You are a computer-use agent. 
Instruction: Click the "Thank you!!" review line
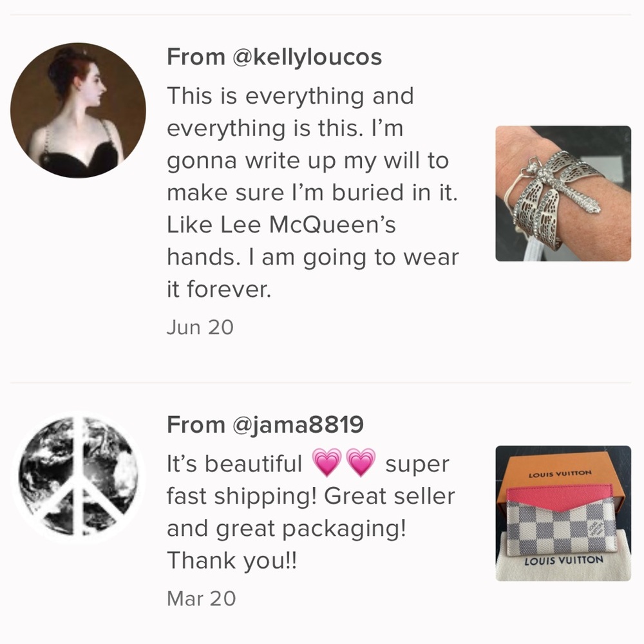232,561
